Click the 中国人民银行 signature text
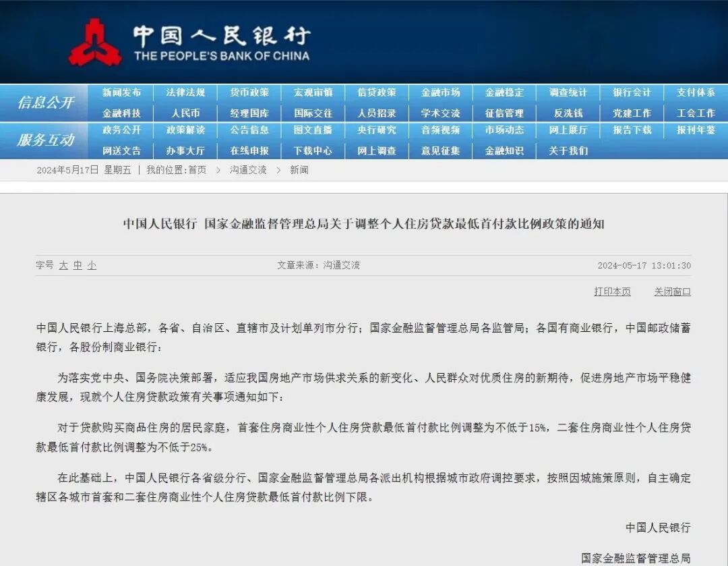Viewport: 728px width, 566px height. click(658, 528)
